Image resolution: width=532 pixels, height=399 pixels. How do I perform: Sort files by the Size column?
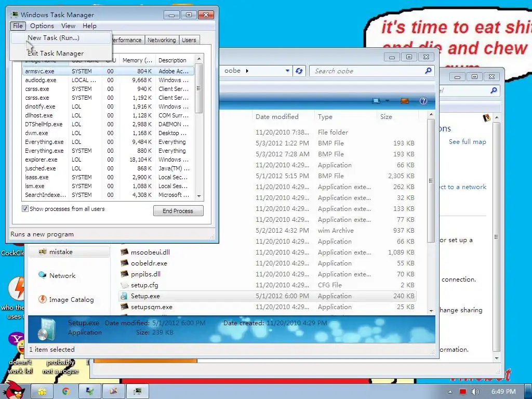(x=397, y=117)
